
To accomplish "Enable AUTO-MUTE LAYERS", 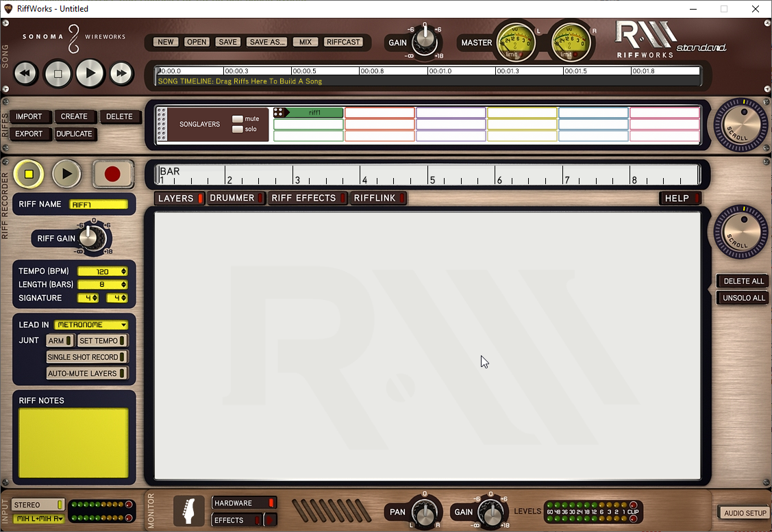I will point(86,373).
